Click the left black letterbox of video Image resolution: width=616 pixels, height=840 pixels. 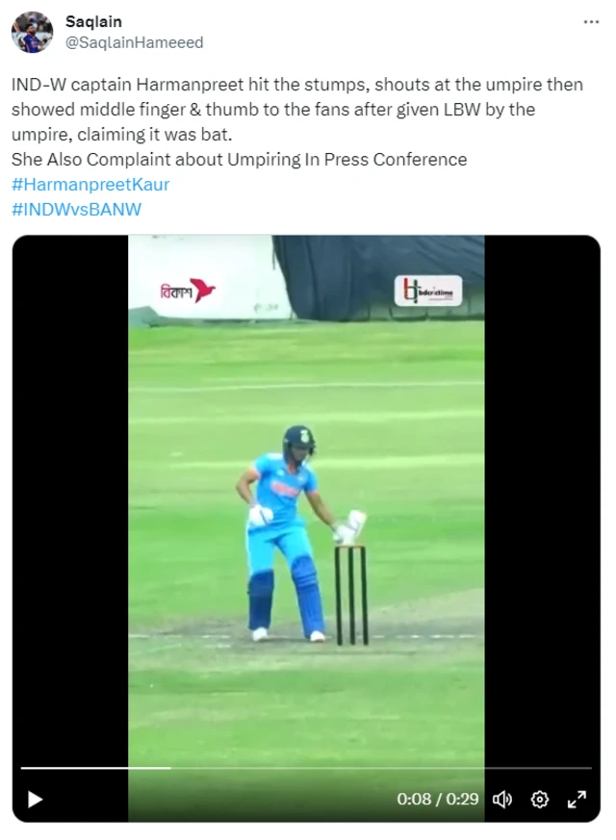(70, 498)
